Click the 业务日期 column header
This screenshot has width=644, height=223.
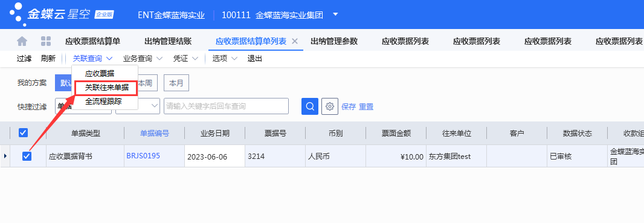[x=215, y=133]
